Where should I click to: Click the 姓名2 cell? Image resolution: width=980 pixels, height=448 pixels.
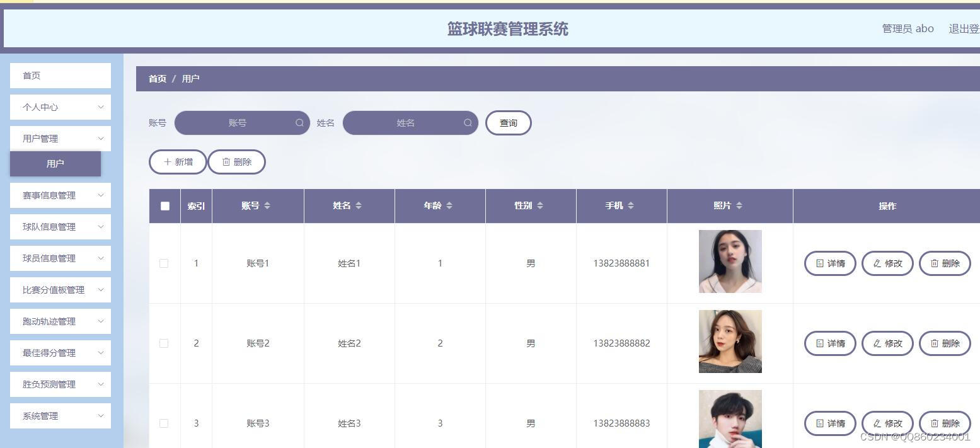click(x=349, y=343)
